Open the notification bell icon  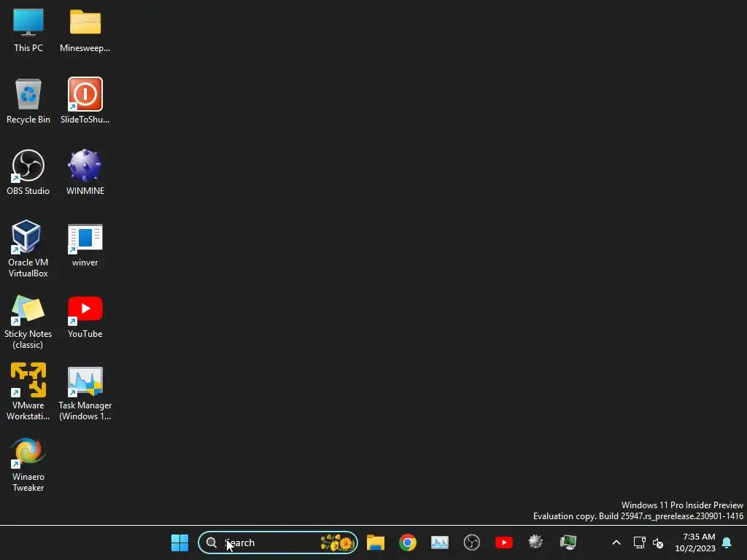(727, 542)
